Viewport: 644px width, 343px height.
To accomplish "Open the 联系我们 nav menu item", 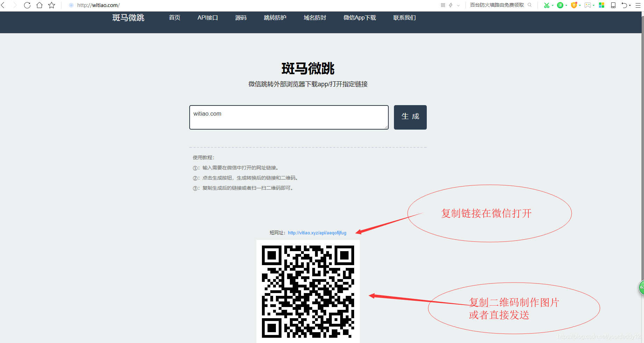I will 404,18.
